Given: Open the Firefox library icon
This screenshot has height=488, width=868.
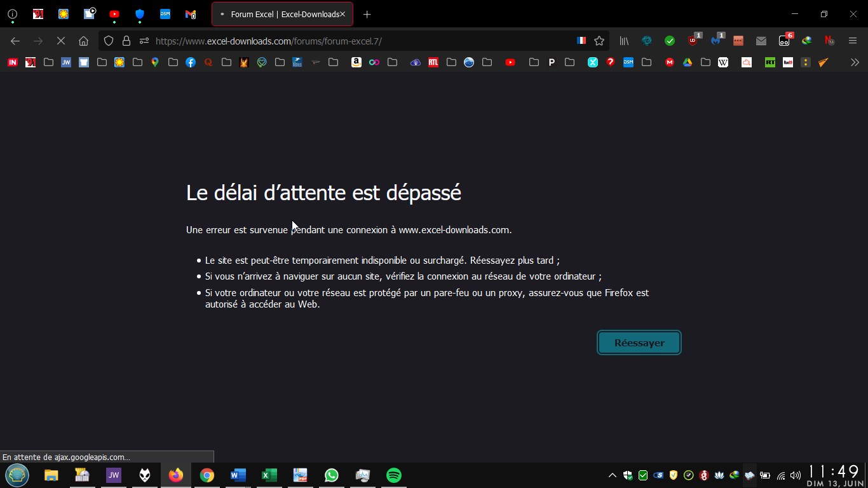Looking at the screenshot, I should (x=624, y=41).
